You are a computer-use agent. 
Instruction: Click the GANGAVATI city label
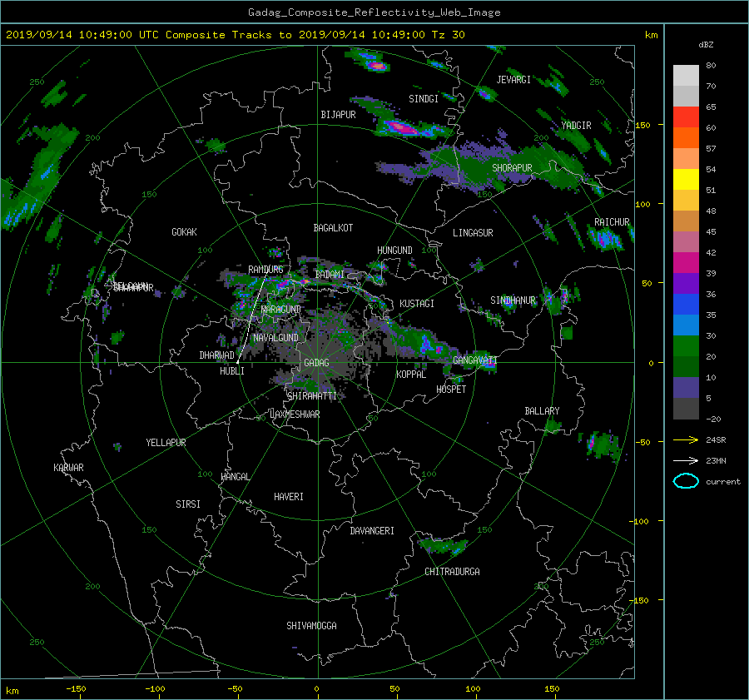(x=475, y=360)
